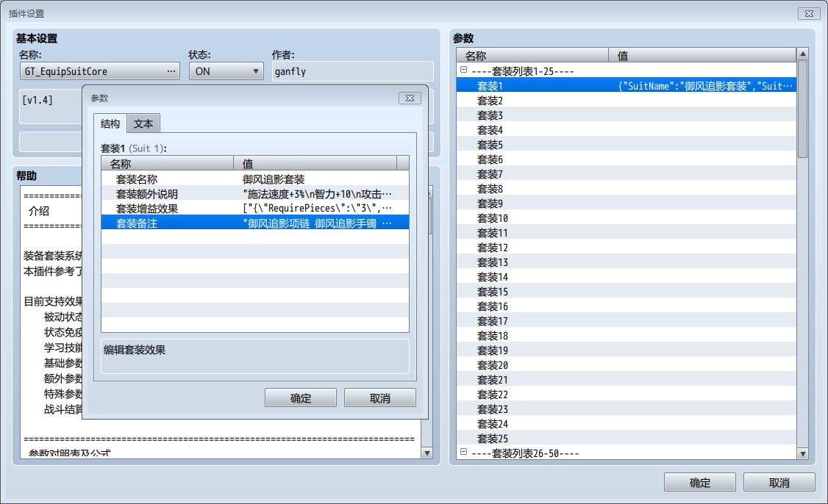The image size is (828, 504).
Task: Switch to the 结构 tab
Action: (110, 123)
